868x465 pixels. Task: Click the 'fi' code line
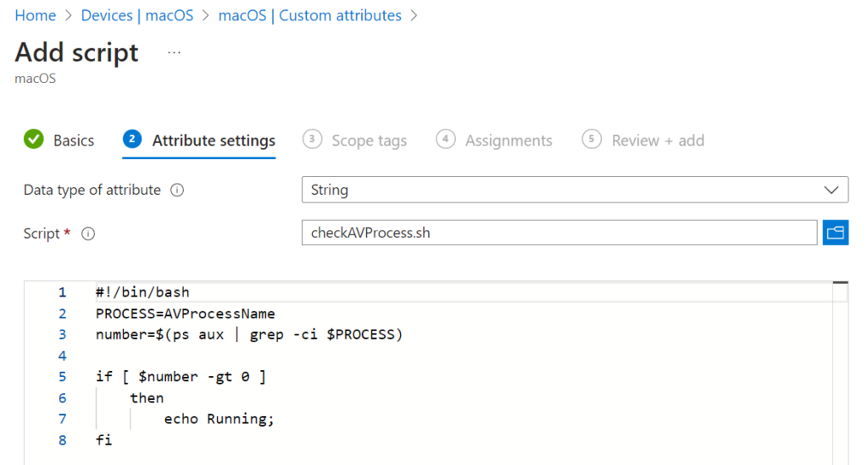pos(103,440)
